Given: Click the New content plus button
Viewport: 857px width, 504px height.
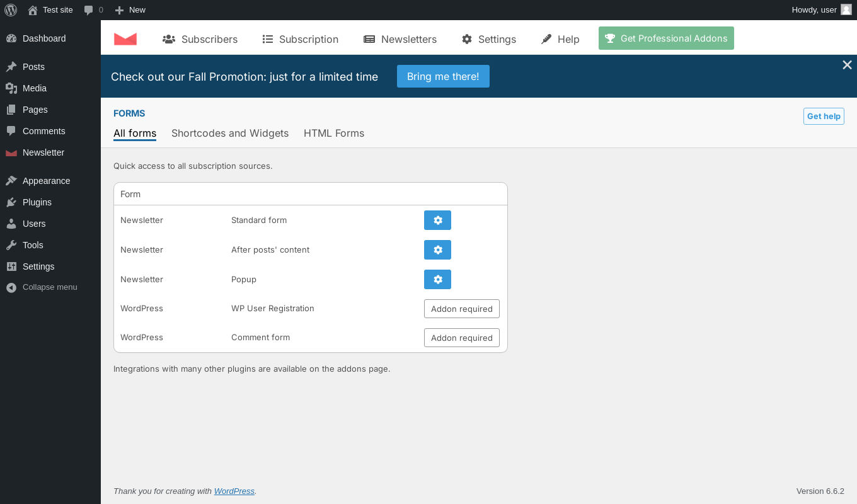Looking at the screenshot, I should tap(130, 9).
